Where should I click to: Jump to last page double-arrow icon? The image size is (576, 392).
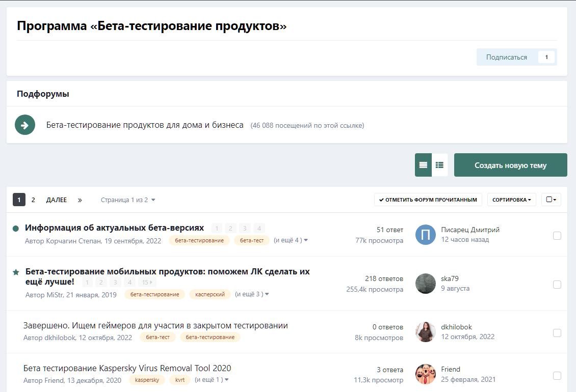coord(80,200)
